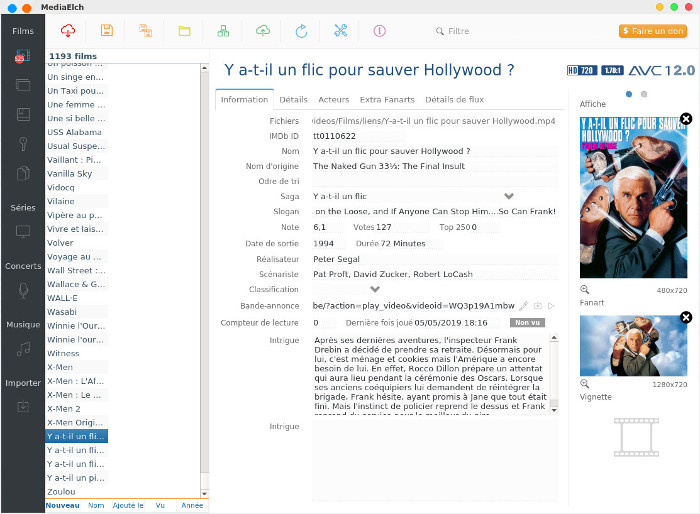Open the Séries TV screen icon
Screen dimensions: 700x514
(23, 231)
